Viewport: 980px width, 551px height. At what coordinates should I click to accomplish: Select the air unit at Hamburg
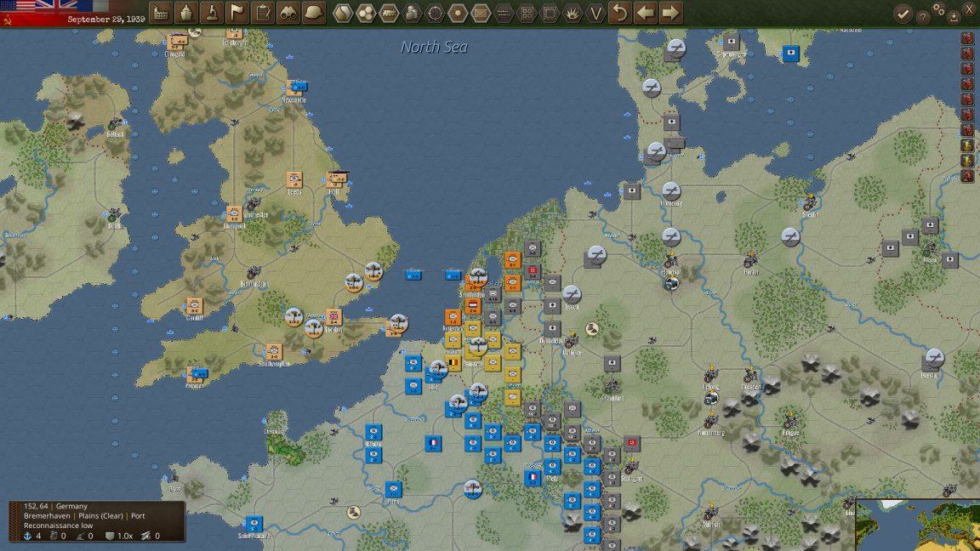point(671,190)
